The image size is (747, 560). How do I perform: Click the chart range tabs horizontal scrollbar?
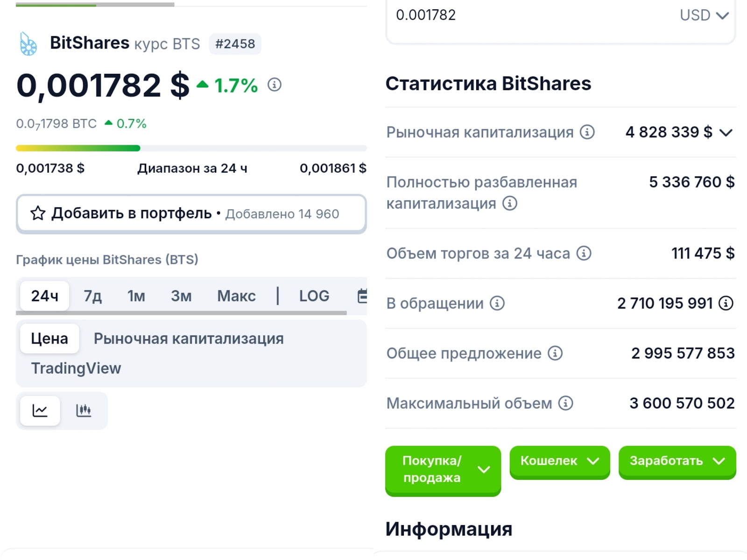click(x=181, y=313)
